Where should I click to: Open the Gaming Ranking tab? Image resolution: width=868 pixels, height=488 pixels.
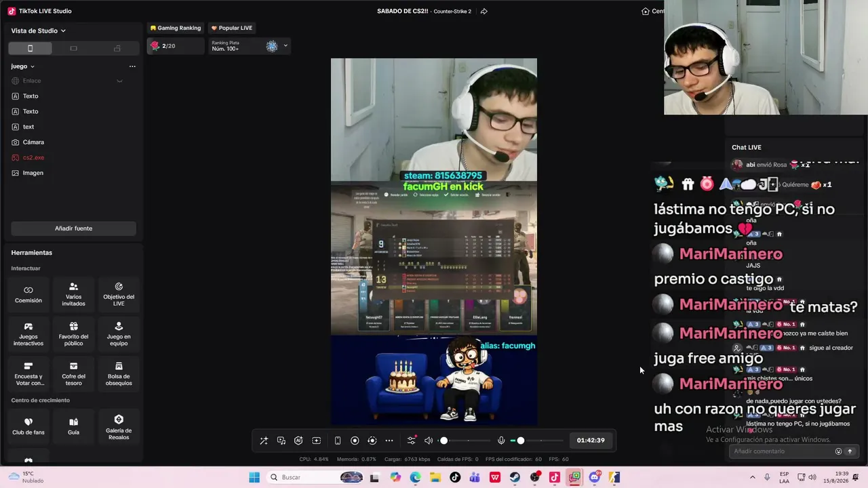pyautogui.click(x=176, y=28)
